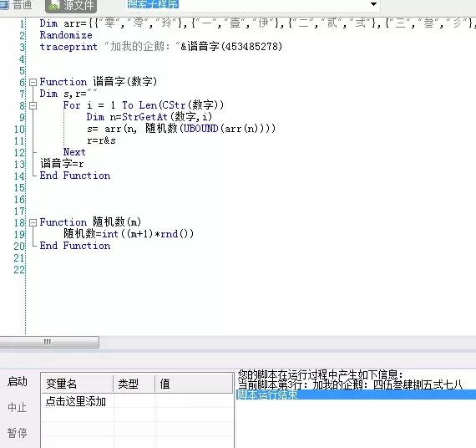
Task: Click the Dim n=StrGetAt line 9
Action: pyautogui.click(x=149, y=117)
